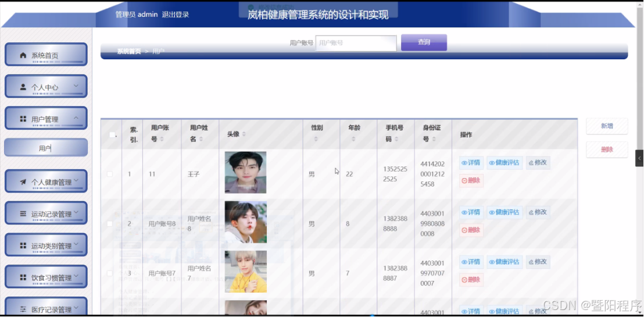Click the 删除 button below 新增

click(x=607, y=149)
